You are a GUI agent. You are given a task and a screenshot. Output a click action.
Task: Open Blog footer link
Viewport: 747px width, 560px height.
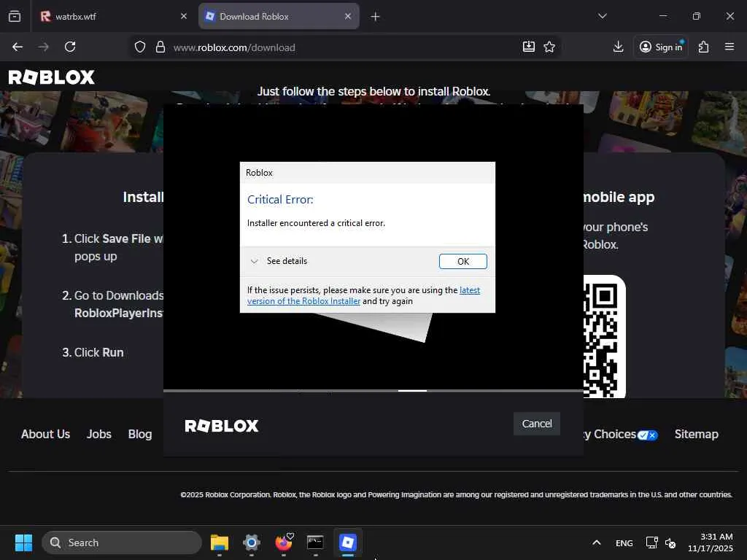140,435
